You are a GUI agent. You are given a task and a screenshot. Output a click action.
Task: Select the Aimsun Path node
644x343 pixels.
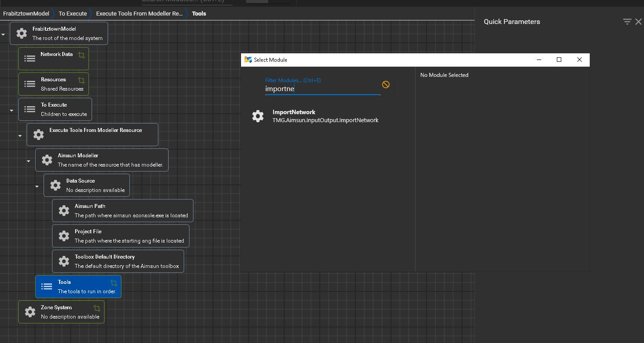[122, 211]
